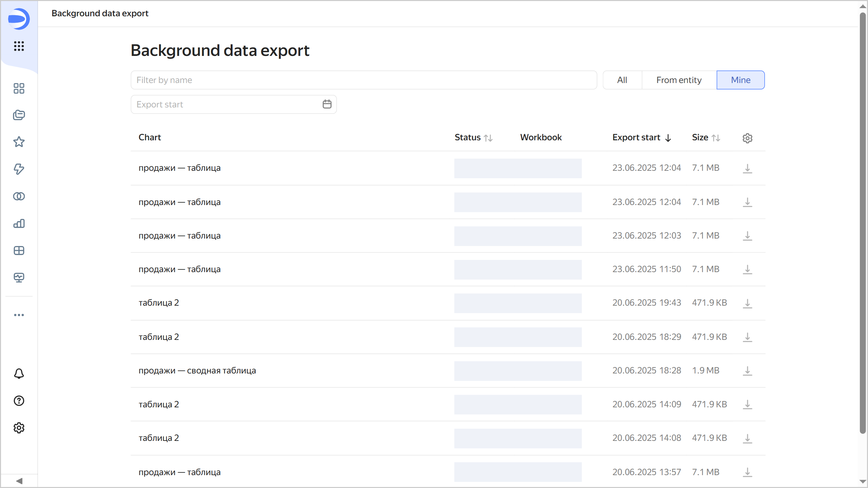The height and width of the screenshot is (488, 868).
Task: Download the 23.06.2025 11:50 export
Action: click(747, 269)
